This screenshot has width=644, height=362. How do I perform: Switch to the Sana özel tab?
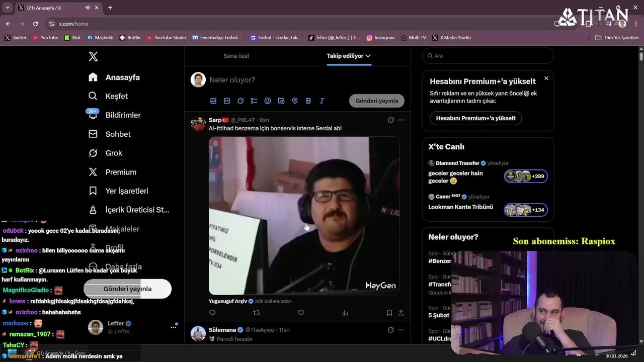point(236,56)
